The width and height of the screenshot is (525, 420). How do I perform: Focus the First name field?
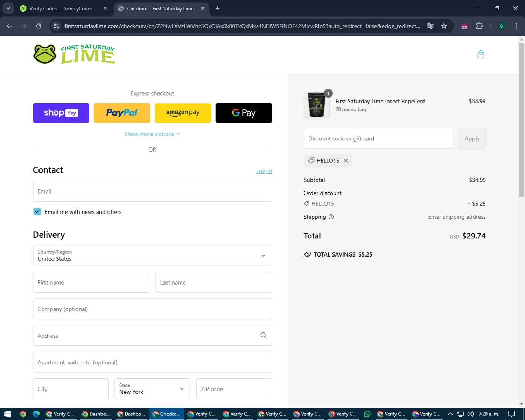tap(91, 282)
